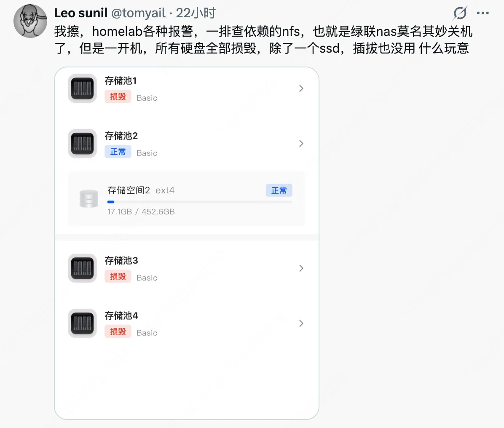Open Leo sunil's profile avatar
504x428 pixels.
tap(30, 21)
